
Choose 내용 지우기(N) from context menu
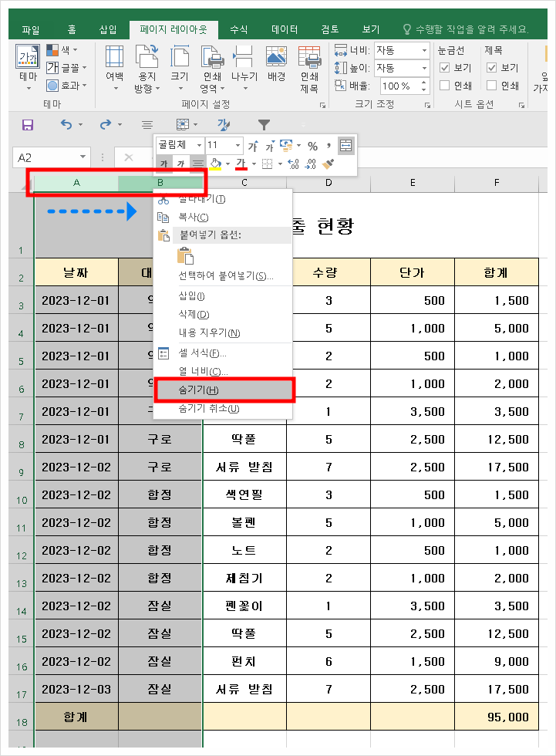tap(223, 332)
